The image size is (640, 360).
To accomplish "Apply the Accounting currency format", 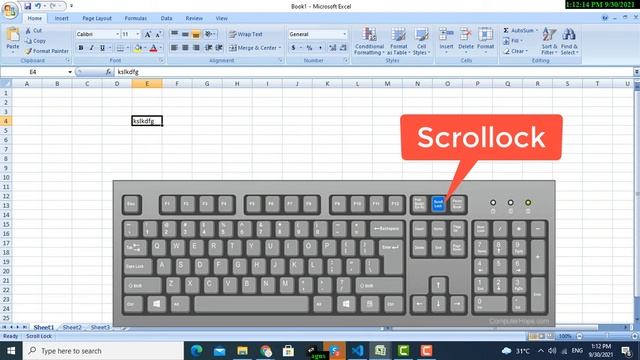I will (x=293, y=48).
